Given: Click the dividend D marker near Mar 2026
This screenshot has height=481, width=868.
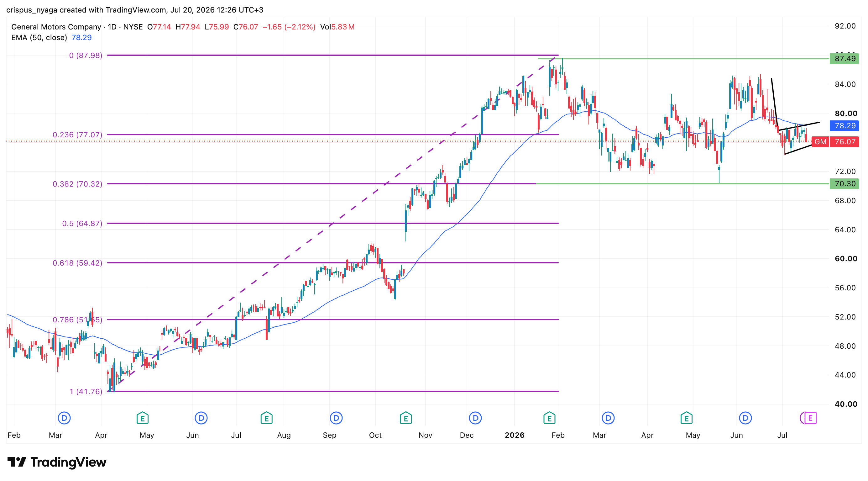Looking at the screenshot, I should [x=608, y=418].
